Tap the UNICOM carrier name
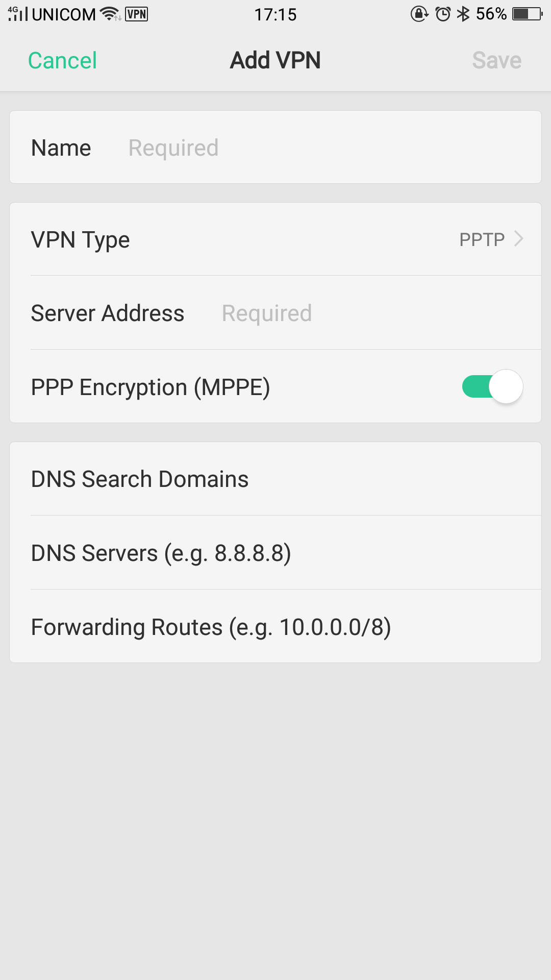The height and width of the screenshot is (980, 551). click(64, 14)
